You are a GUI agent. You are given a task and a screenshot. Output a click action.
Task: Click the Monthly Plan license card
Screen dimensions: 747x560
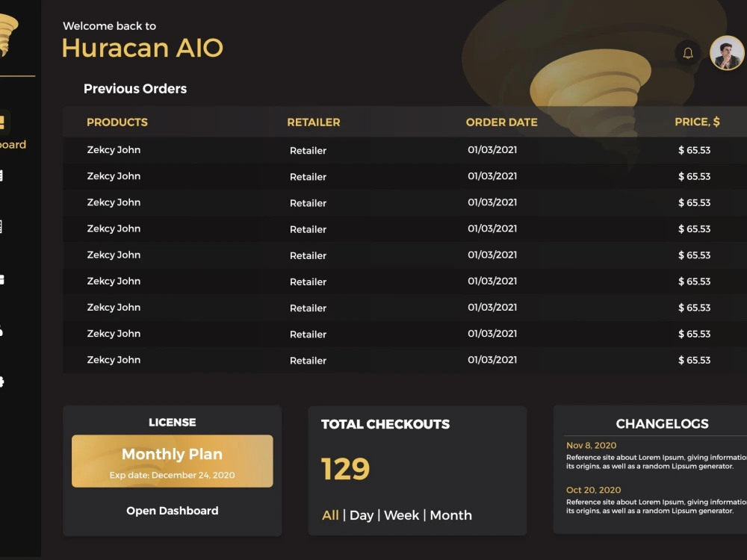pyautogui.click(x=172, y=461)
